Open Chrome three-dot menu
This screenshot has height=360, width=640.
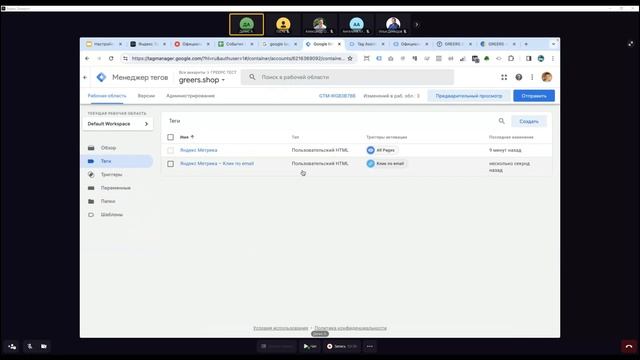tap(553, 58)
